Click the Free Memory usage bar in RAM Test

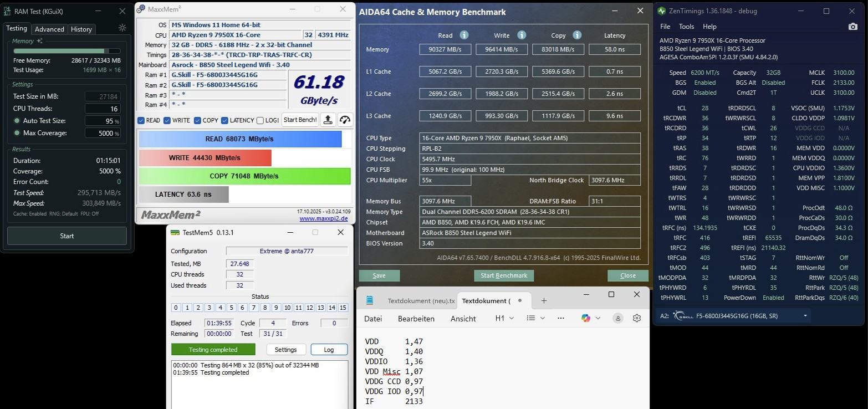(67, 51)
